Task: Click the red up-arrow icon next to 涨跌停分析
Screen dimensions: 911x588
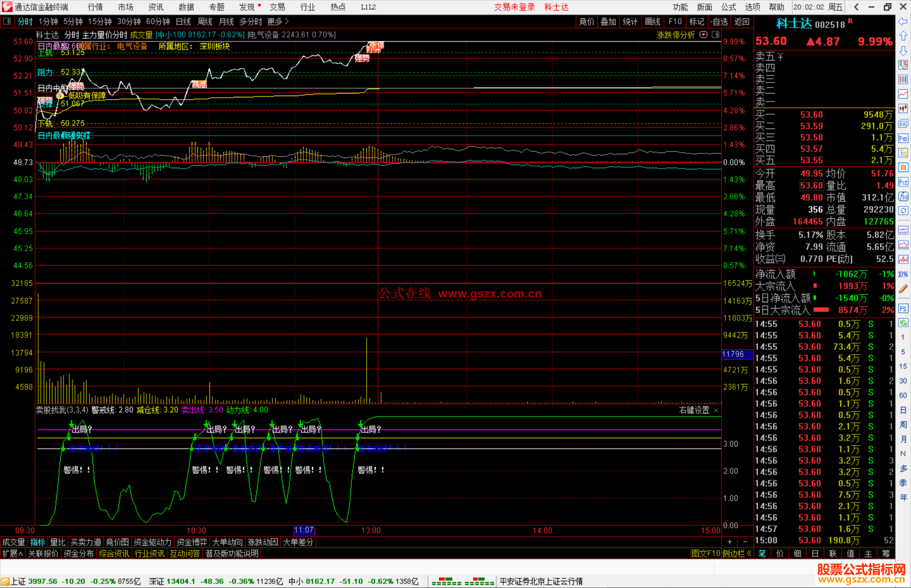Action: coord(703,35)
